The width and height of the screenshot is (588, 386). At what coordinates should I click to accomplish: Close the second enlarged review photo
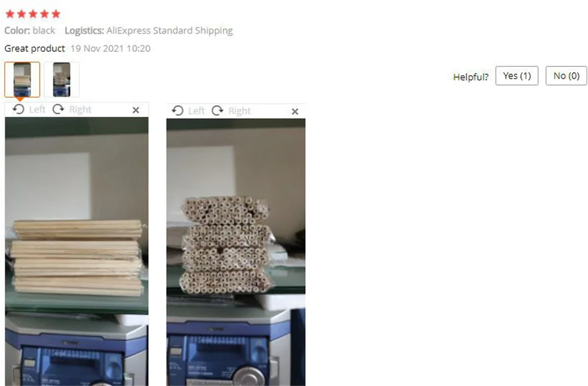[x=295, y=111]
